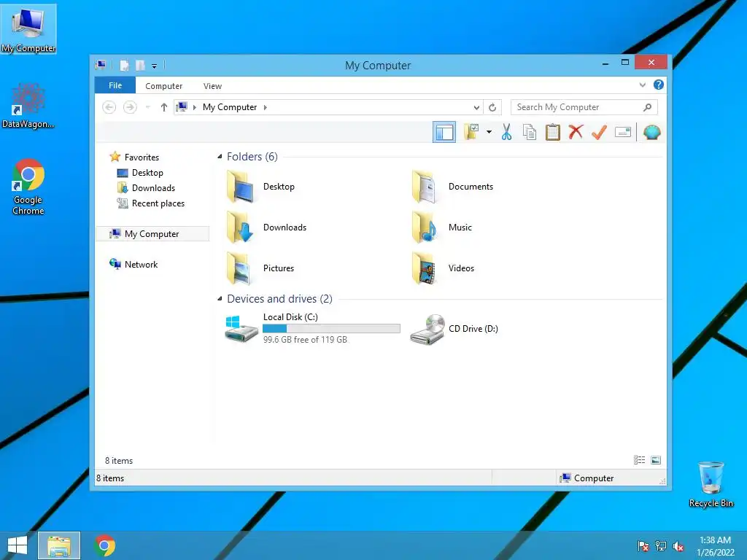Switch to Details view in the status bar
This screenshot has width=747, height=560.
click(x=639, y=459)
